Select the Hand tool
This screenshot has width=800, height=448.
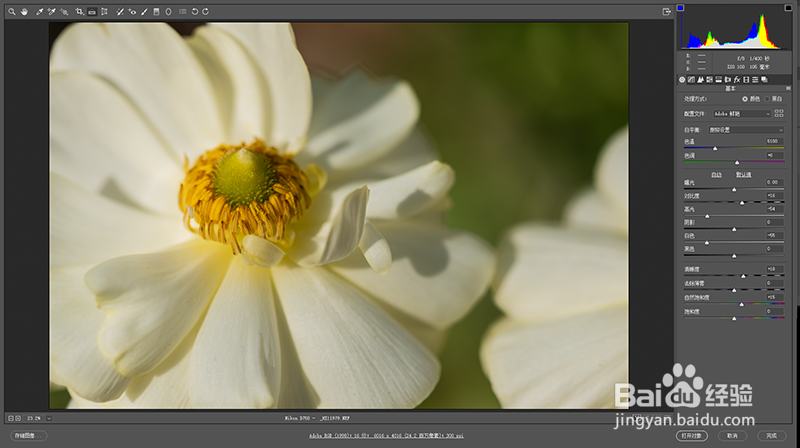24,12
